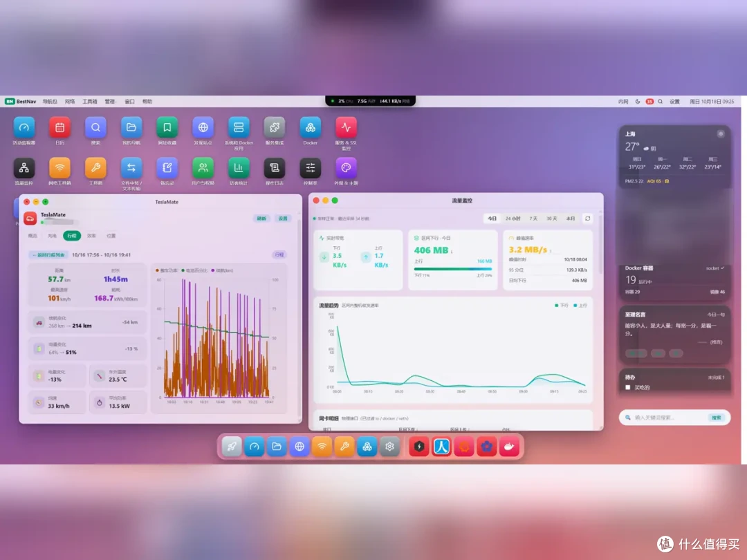The image size is (747, 560).
Task: Open the green 用户与权限 users app icon
Action: pyautogui.click(x=203, y=168)
